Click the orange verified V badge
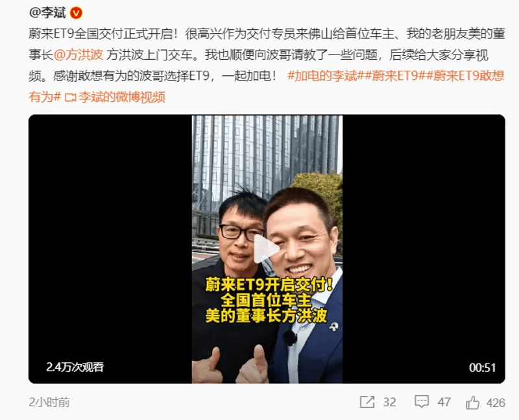This screenshot has height=420, width=519. [x=76, y=13]
